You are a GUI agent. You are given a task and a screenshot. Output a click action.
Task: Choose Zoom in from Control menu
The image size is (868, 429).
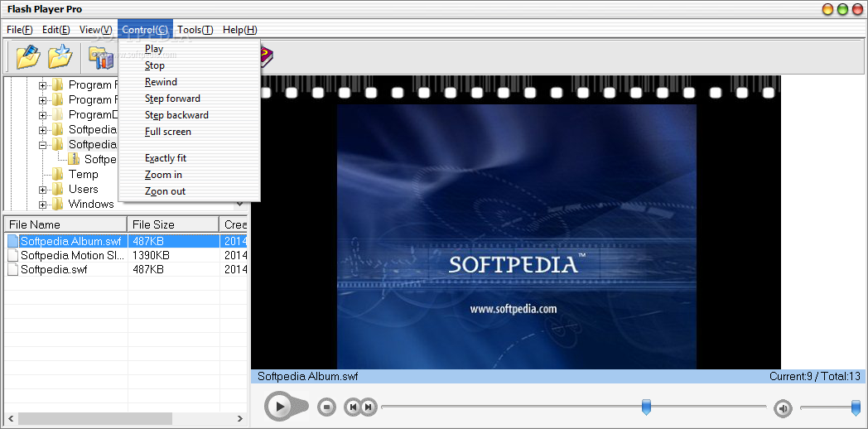(190, 175)
